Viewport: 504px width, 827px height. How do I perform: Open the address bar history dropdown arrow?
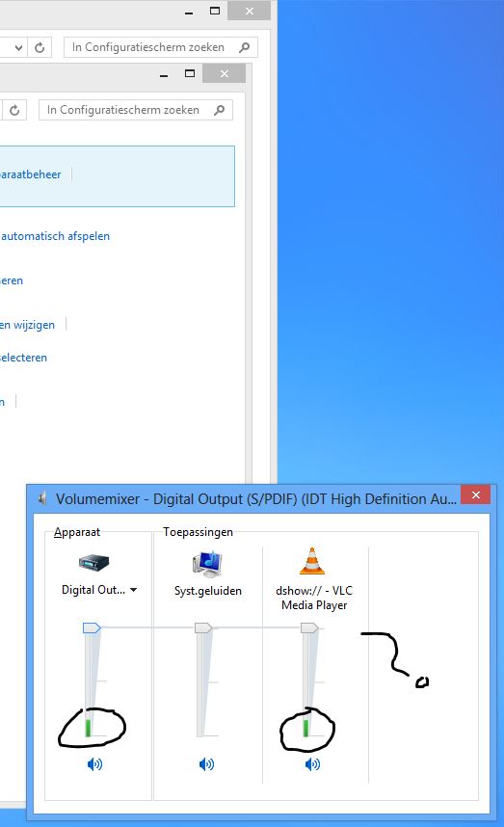[x=19, y=47]
